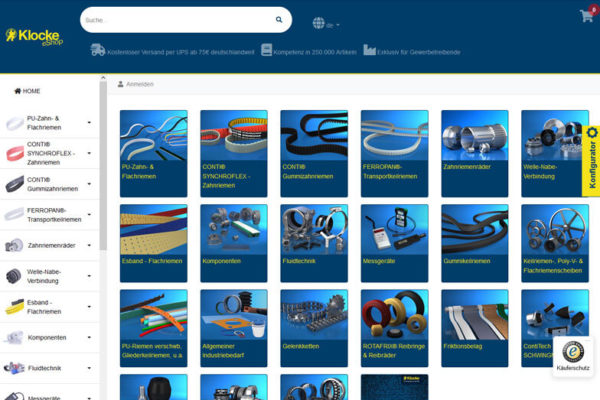Click CONTI SYNCHROFLEX red belt sidebar icon
Screen dimensions: 600x400
(x=15, y=153)
